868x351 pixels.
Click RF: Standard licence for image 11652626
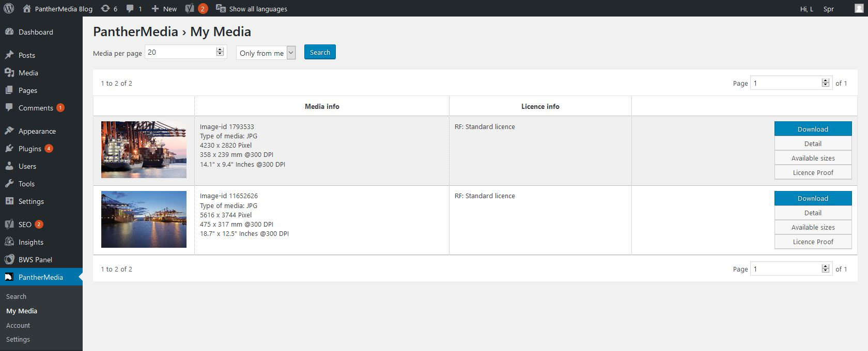tap(485, 196)
